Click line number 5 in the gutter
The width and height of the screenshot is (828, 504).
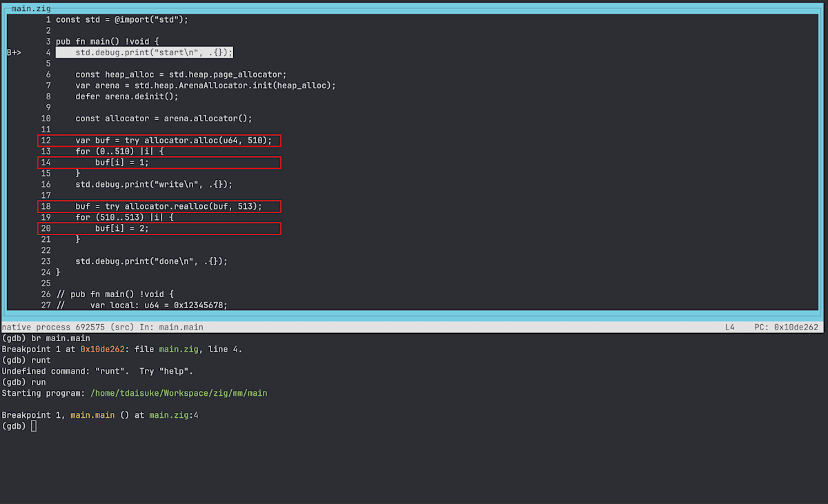tap(48, 63)
